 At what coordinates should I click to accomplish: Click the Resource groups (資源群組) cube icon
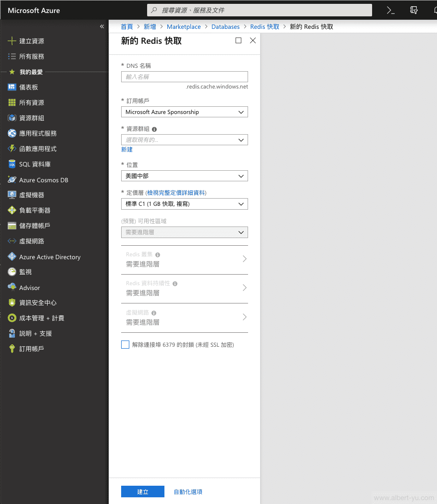pyautogui.click(x=12, y=118)
